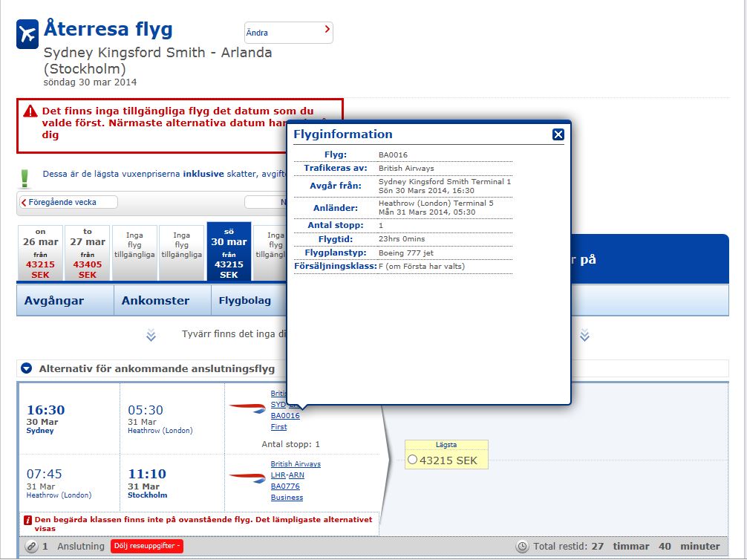Click the airplane icon beside Återresa flyg
Viewport: 747px width, 560px height.
(x=27, y=34)
